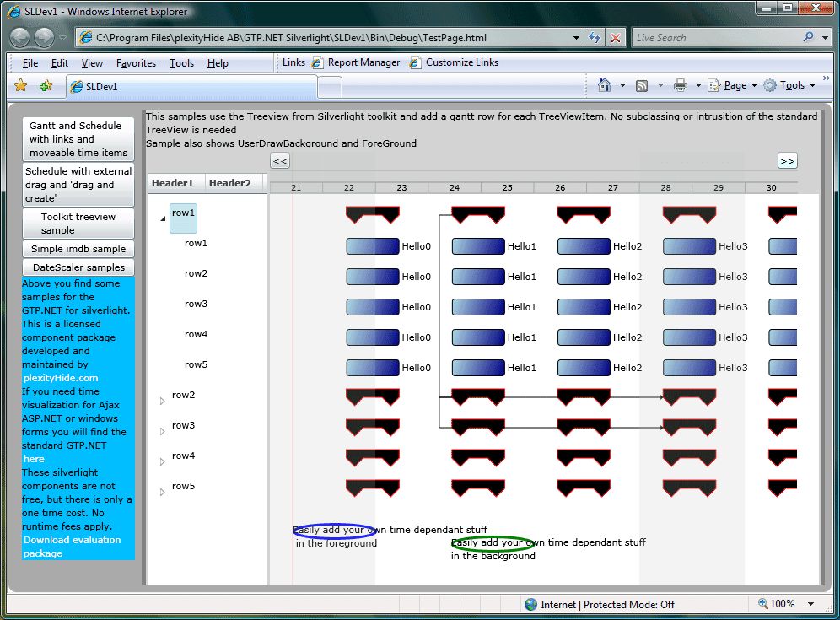Click the Hello2 time item in child row3
The image size is (840, 620).
[584, 307]
